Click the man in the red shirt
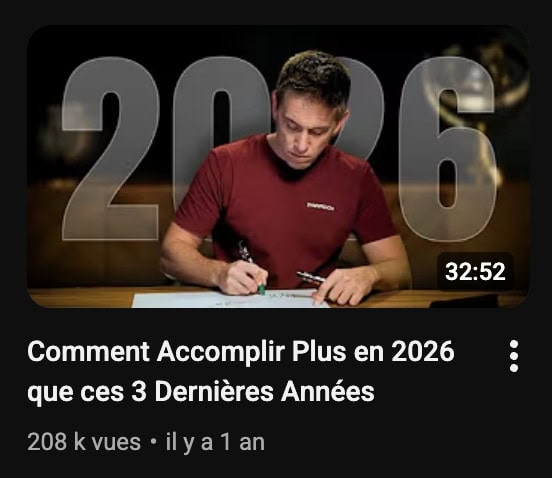552x478 pixels. [282, 183]
